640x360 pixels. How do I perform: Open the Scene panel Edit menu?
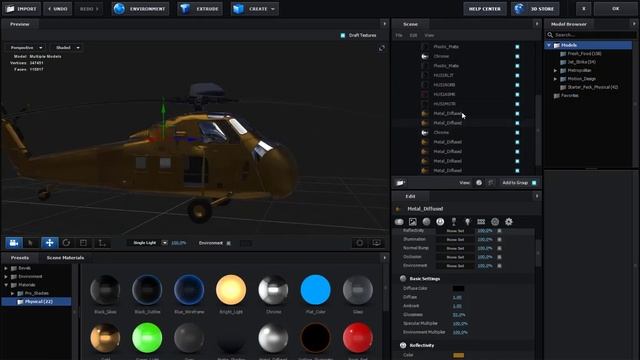point(413,36)
